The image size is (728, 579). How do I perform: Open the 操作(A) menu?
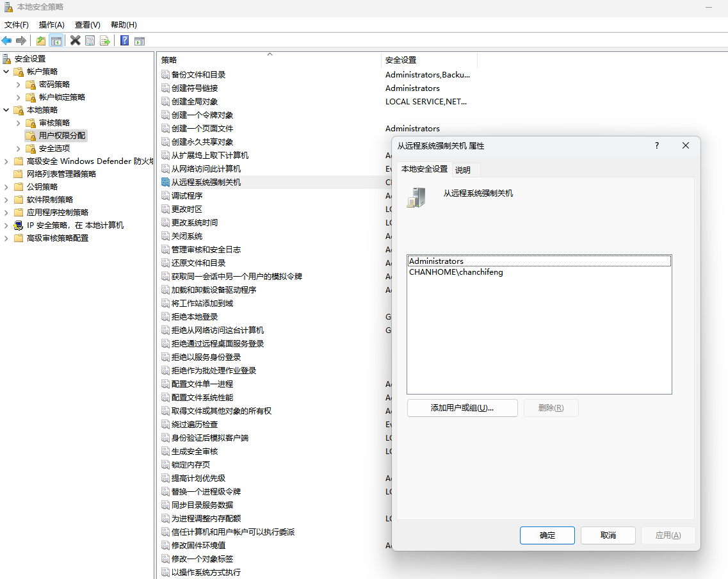[x=51, y=24]
